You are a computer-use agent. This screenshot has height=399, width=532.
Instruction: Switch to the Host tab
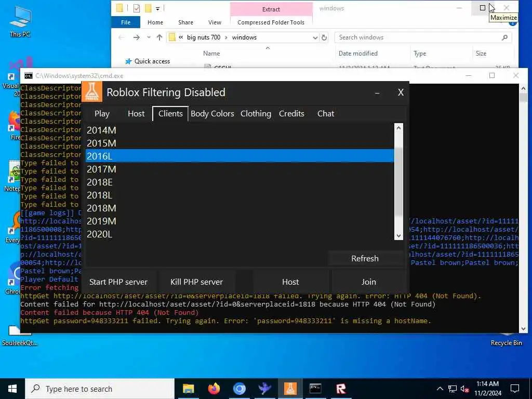(136, 114)
